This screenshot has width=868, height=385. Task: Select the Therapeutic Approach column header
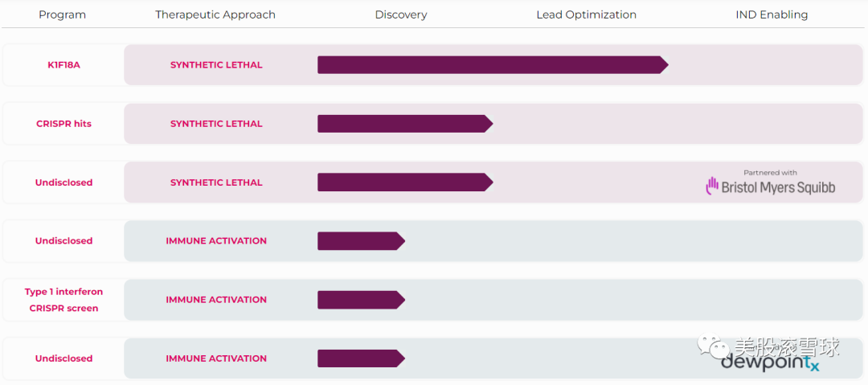click(x=215, y=14)
